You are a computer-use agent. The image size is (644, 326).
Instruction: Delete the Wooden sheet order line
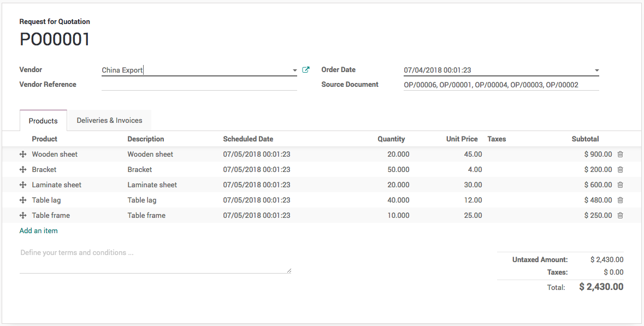tap(620, 155)
